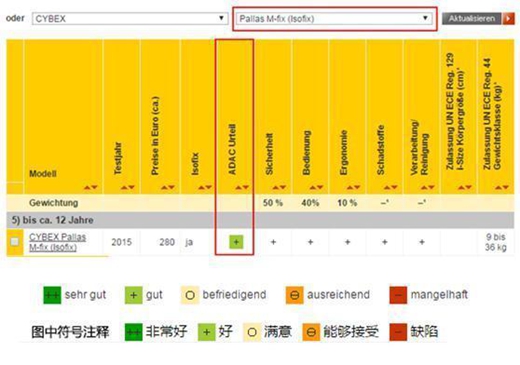Sort by Isofix column arrows
This screenshot has width=520, height=365.
[x=205, y=187]
